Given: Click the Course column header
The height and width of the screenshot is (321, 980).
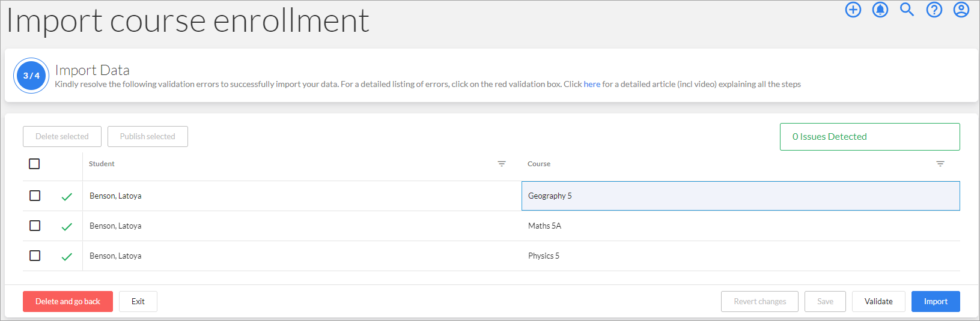Looking at the screenshot, I should (x=539, y=164).
